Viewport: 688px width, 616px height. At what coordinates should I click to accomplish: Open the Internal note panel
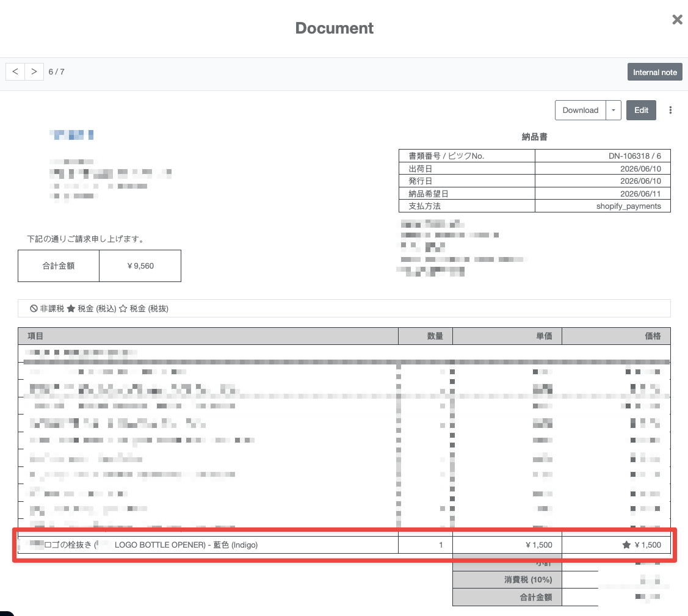click(654, 72)
